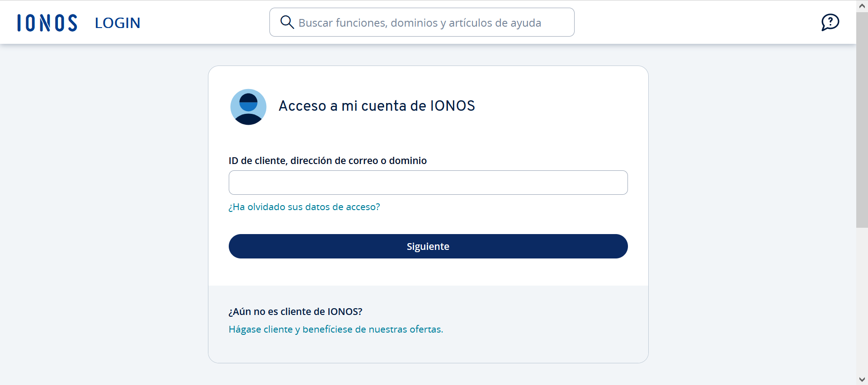Image resolution: width=868 pixels, height=385 pixels.
Task: Click the Siguiente button
Action: click(x=428, y=246)
